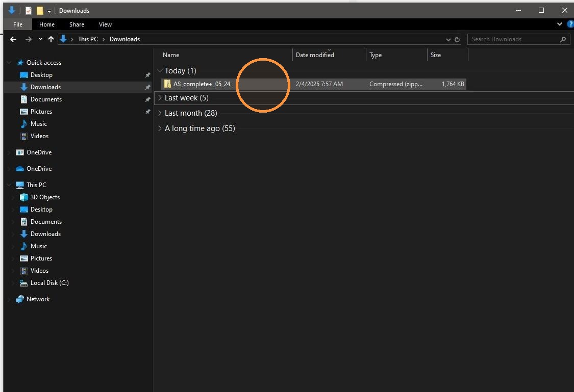The width and height of the screenshot is (574, 392).
Task: Open pinned Pictures under Quick access
Action: pos(41,112)
